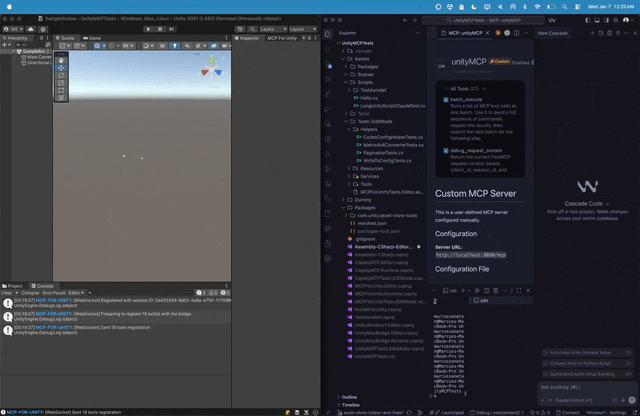Image resolution: width=640 pixels, height=416 pixels.
Task: Uncheck the batch_execute tool checkbox
Action: click(x=446, y=100)
